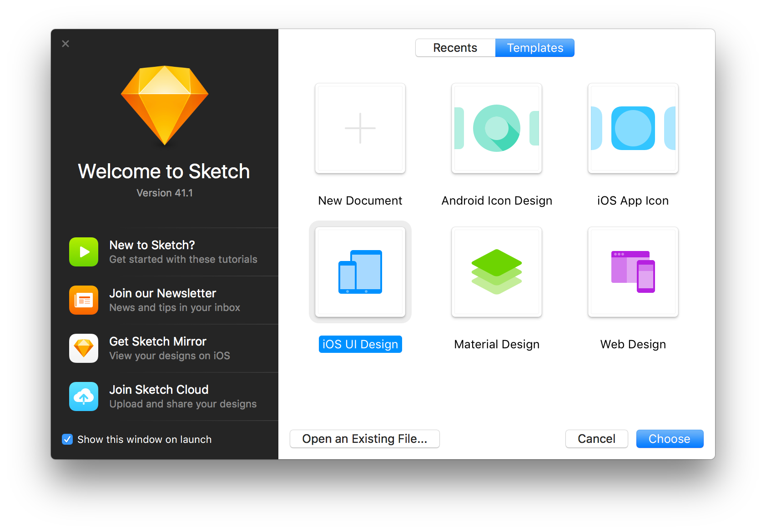Screen dimensions: 766x532
Task: Switch to the Templates tab
Action: pos(535,48)
